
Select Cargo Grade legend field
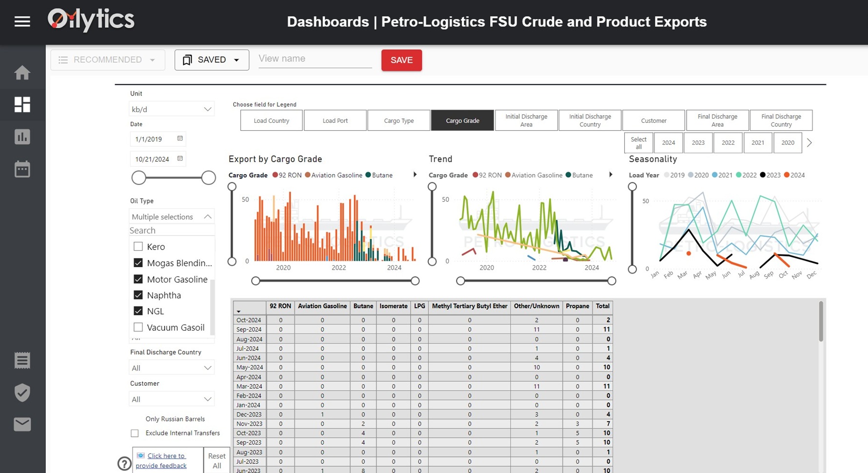pos(462,120)
